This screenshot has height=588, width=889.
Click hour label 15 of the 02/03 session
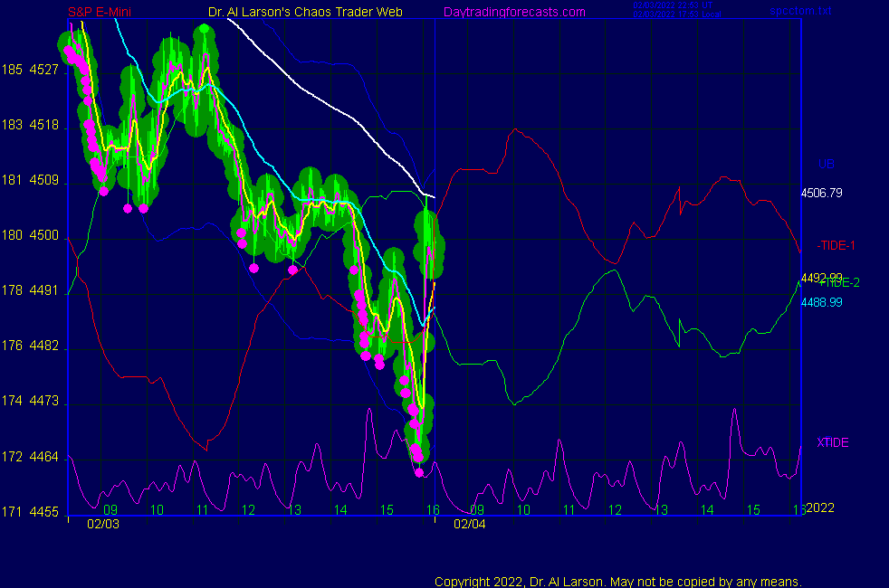tap(387, 510)
